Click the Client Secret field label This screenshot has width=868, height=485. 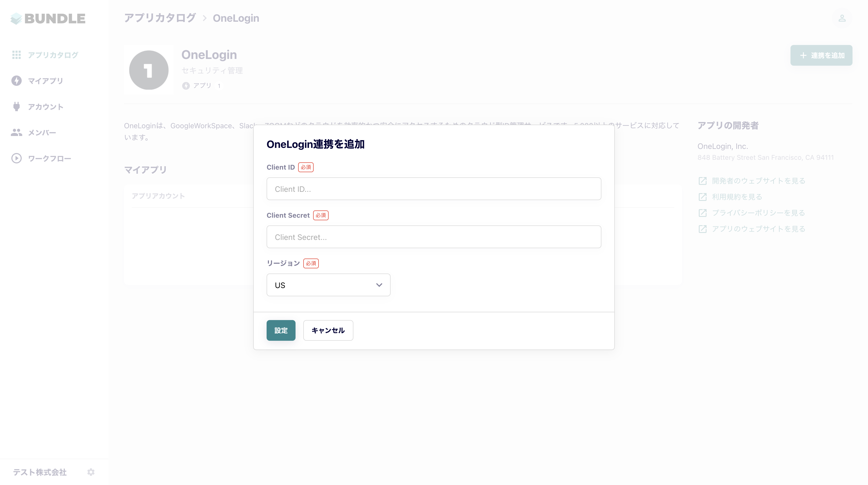(x=288, y=215)
